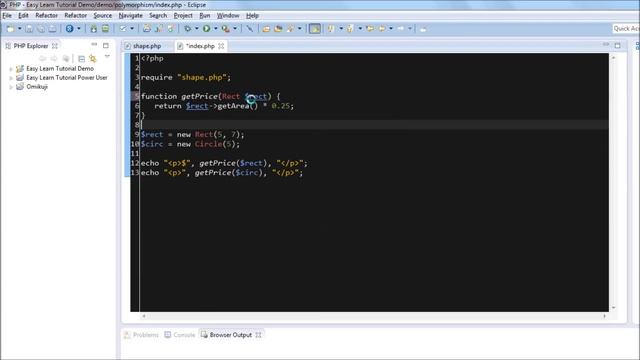Open the Edit menu

click(23, 16)
